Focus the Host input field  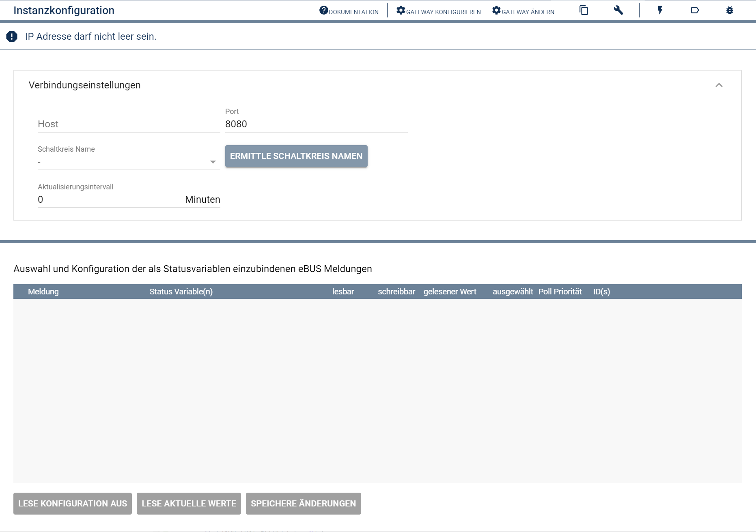point(129,124)
